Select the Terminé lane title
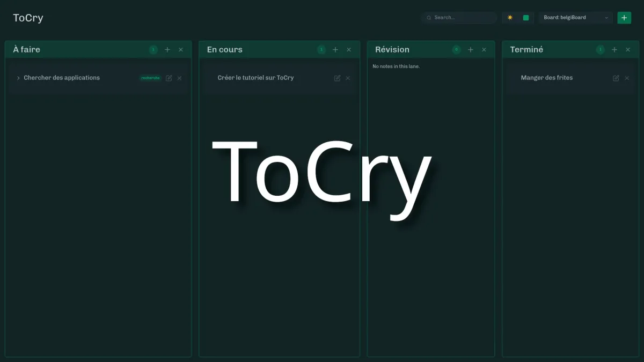This screenshot has width=644, height=362. coord(526,49)
